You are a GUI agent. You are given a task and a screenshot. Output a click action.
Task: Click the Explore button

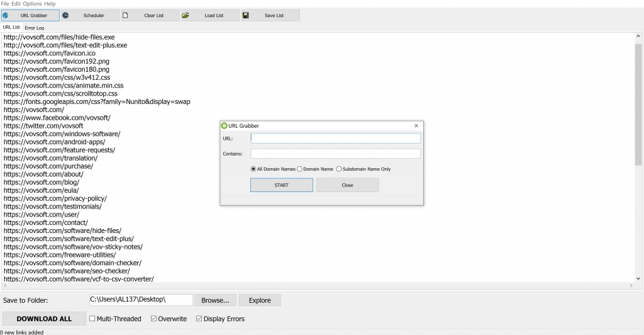[260, 300]
